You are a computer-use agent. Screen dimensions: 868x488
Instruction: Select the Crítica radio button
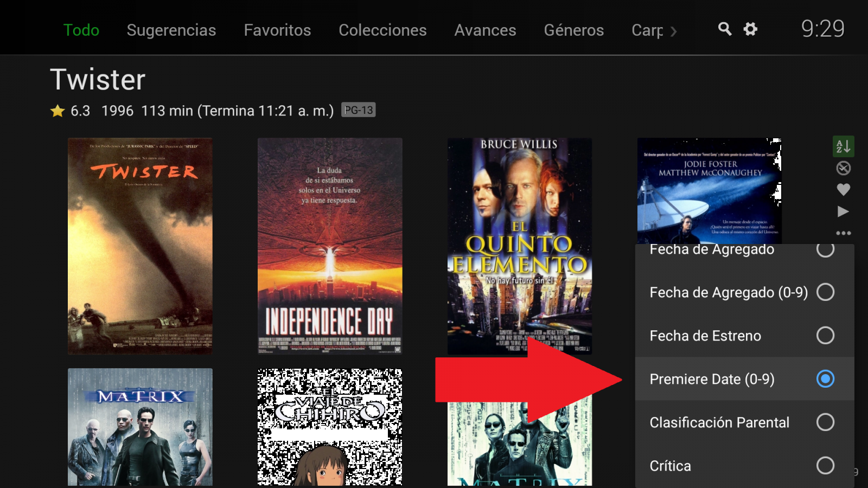pyautogui.click(x=825, y=465)
